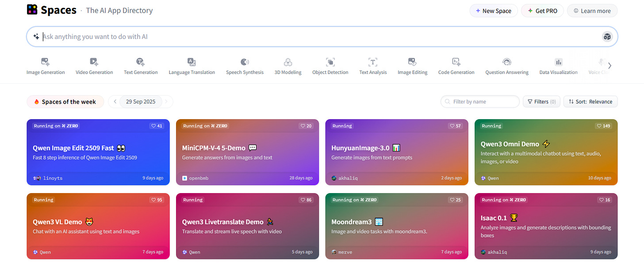Open the Sort: Relevance dropdown
The image size is (644, 271).
tap(590, 101)
